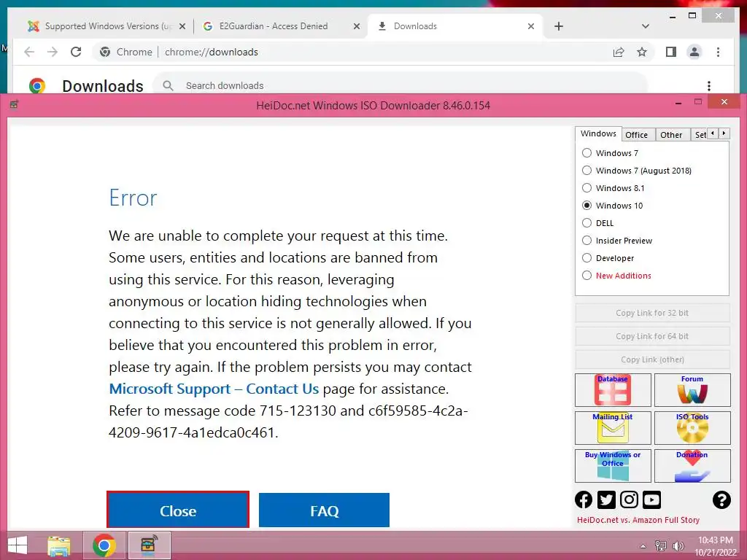Viewport: 747px width, 560px height.
Task: Click Copy Link for 64 bit button
Action: coord(652,336)
